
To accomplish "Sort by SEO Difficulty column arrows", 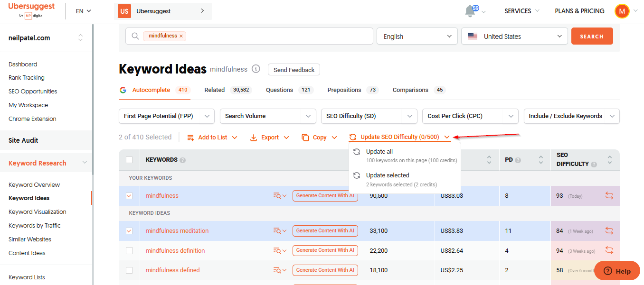I will pos(610,160).
